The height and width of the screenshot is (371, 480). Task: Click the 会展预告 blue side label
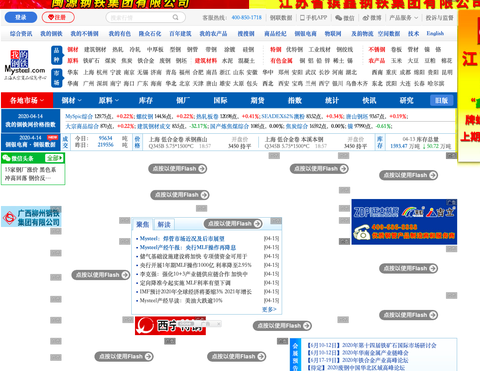tap(295, 356)
